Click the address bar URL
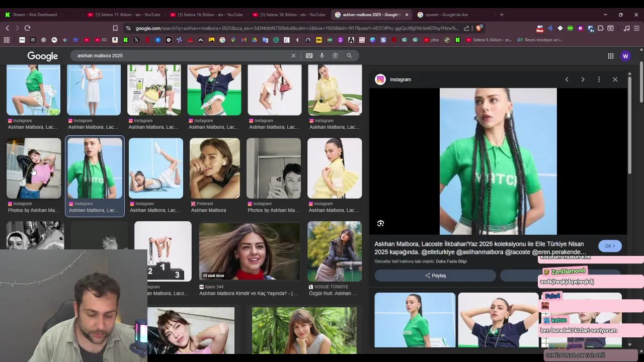Image resolution: width=644 pixels, height=362 pixels. pos(297,28)
